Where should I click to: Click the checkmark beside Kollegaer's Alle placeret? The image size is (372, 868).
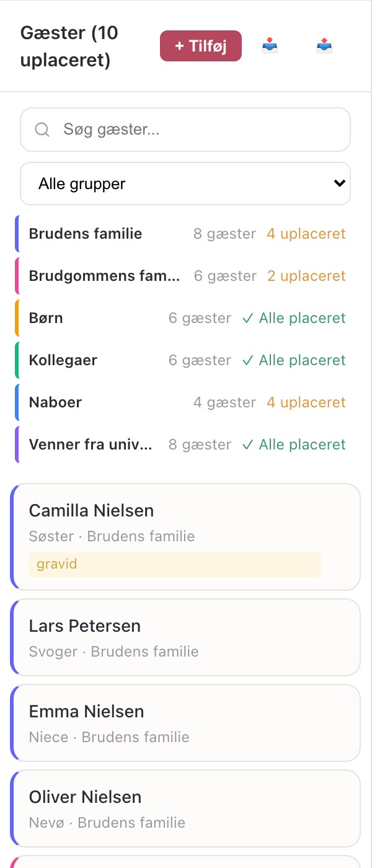coord(248,360)
